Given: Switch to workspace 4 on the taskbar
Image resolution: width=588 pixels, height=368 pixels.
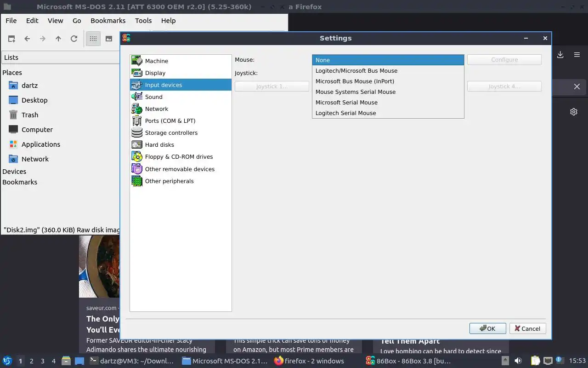Looking at the screenshot, I should pyautogui.click(x=54, y=361).
